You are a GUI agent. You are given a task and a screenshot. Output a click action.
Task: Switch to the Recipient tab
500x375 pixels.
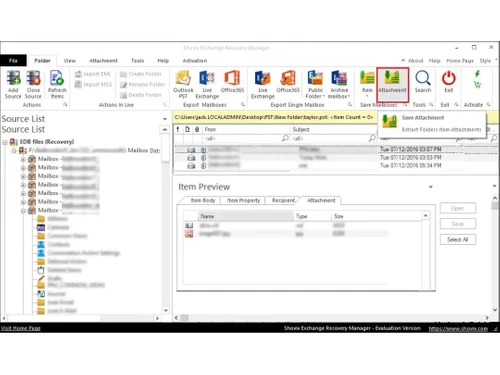point(283,200)
